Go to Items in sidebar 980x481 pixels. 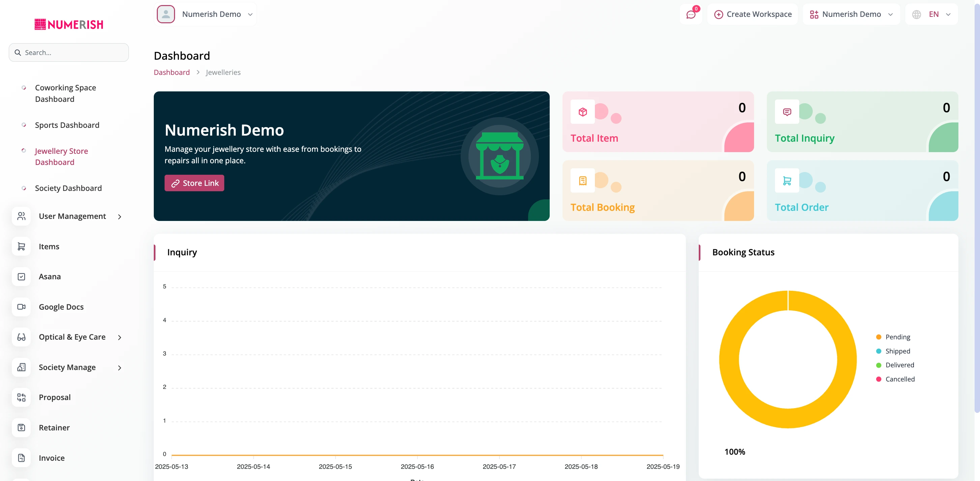49,246
